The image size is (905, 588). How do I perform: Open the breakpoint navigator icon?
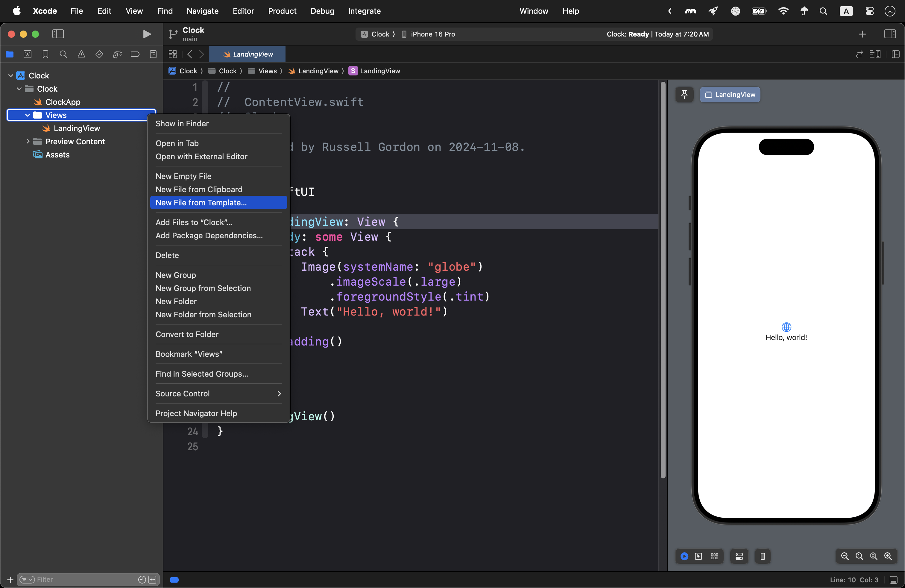135,54
